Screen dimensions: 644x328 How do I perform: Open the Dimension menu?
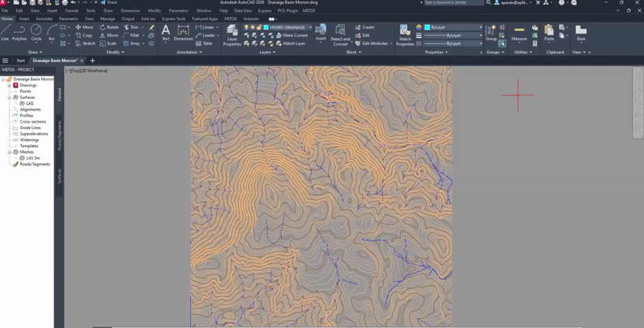(130, 11)
